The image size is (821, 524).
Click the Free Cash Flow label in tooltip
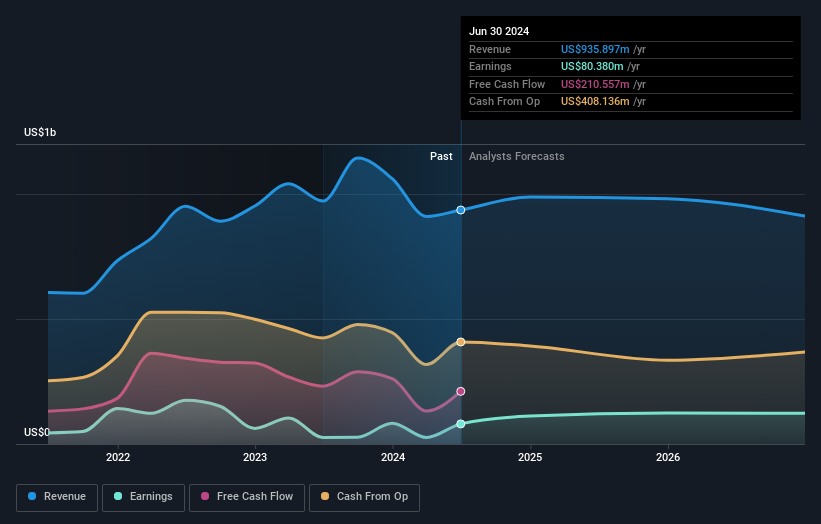click(x=507, y=84)
